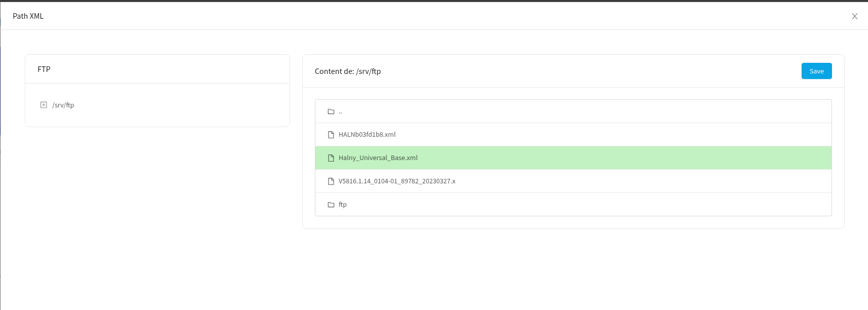The height and width of the screenshot is (310, 868).
Task: Click the parent directory folder icon
Action: click(331, 111)
